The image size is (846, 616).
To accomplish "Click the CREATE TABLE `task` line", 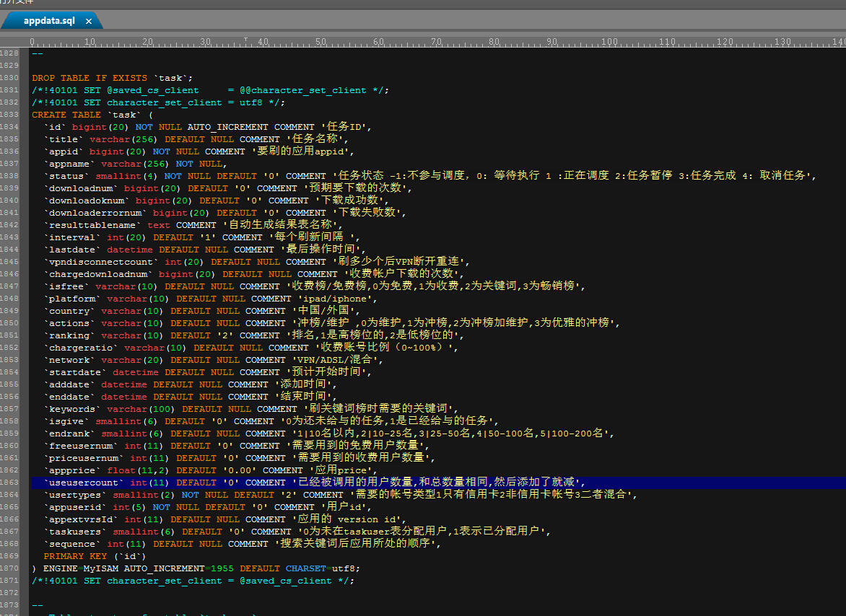I will coord(92,115).
